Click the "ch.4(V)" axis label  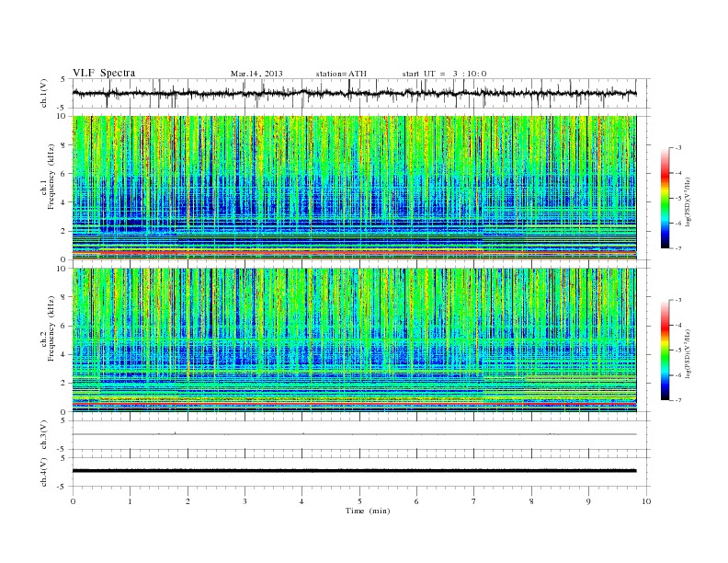[44, 472]
